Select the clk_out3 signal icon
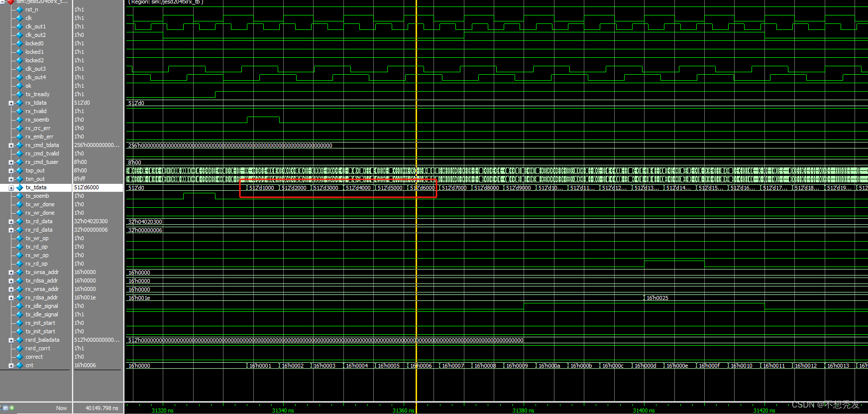Screen dimensions: 868x414 tap(19, 69)
